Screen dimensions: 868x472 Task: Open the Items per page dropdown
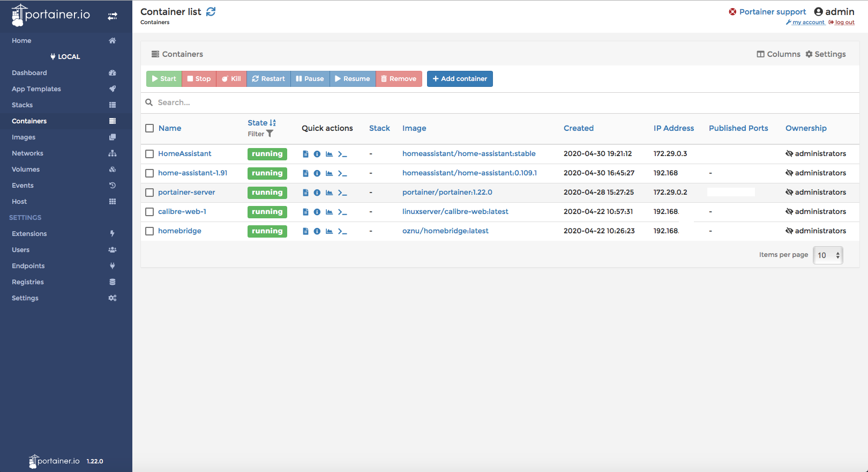828,255
